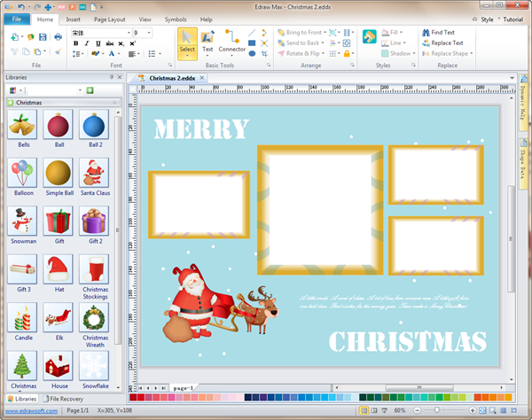532x420 pixels.
Task: Click the Paste clipboard icon
Action: click(x=37, y=51)
